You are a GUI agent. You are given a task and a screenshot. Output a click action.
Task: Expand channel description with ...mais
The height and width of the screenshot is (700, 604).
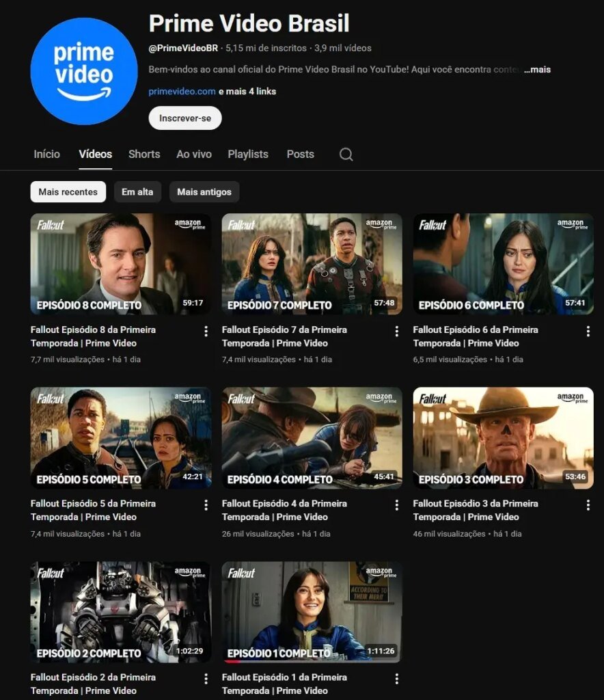coord(537,70)
